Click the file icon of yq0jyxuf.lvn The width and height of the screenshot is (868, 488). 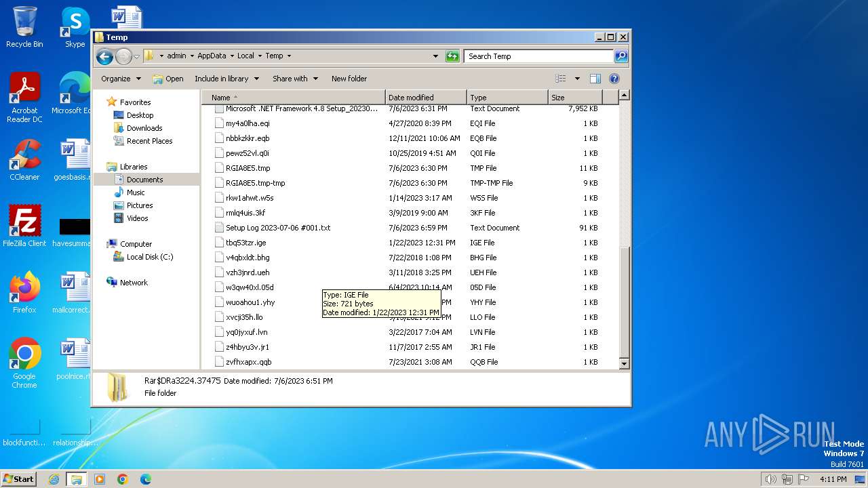(219, 332)
